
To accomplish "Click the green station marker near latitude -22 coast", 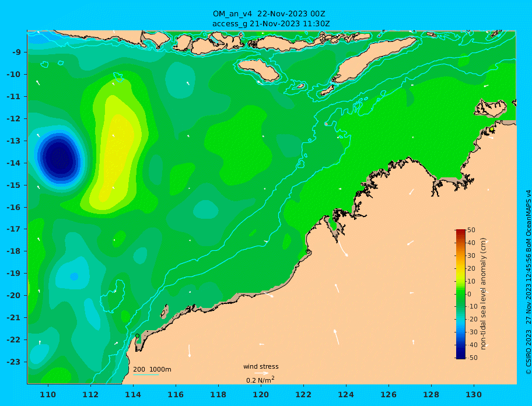I will click(138, 336).
